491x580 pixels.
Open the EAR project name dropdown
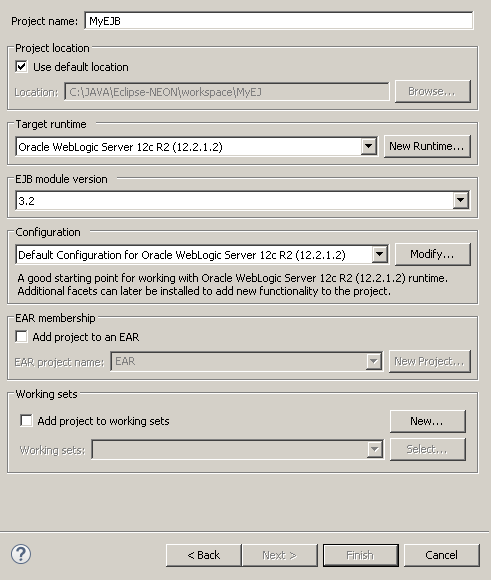coord(374,361)
